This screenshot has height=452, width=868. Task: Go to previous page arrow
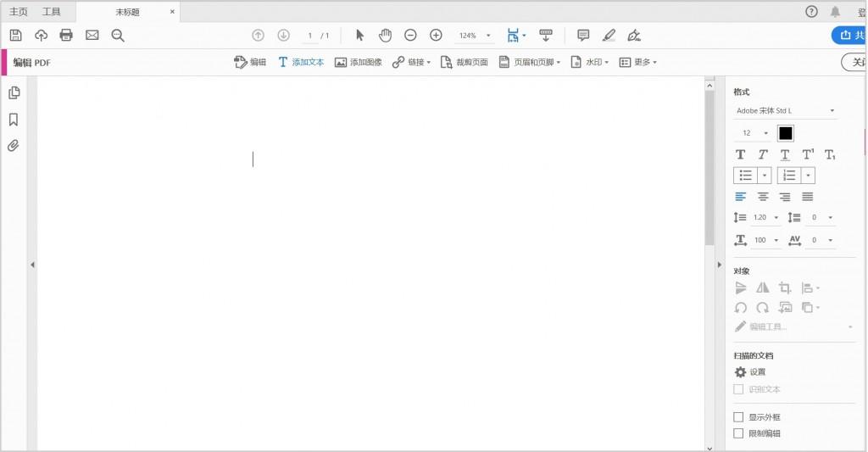[x=258, y=36]
